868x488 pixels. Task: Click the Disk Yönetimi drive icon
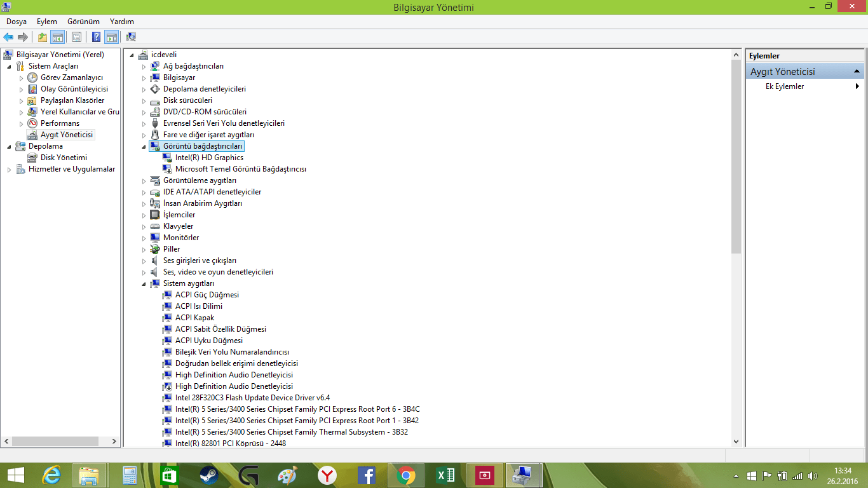point(32,158)
